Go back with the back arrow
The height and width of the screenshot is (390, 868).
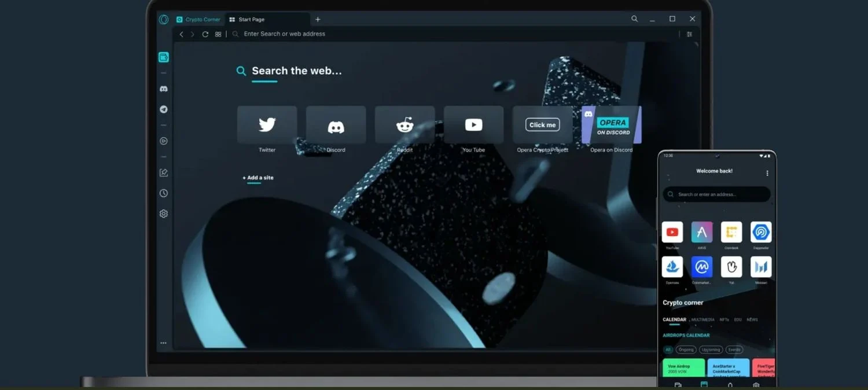(181, 34)
